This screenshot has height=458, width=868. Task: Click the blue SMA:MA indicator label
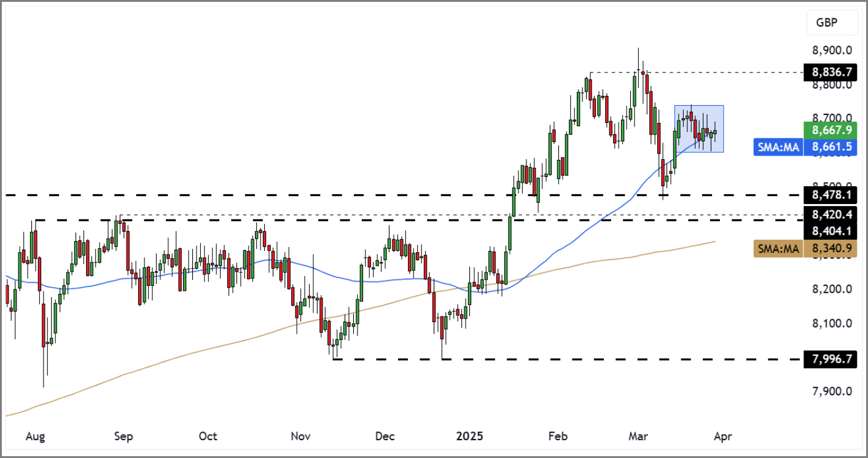coord(778,146)
